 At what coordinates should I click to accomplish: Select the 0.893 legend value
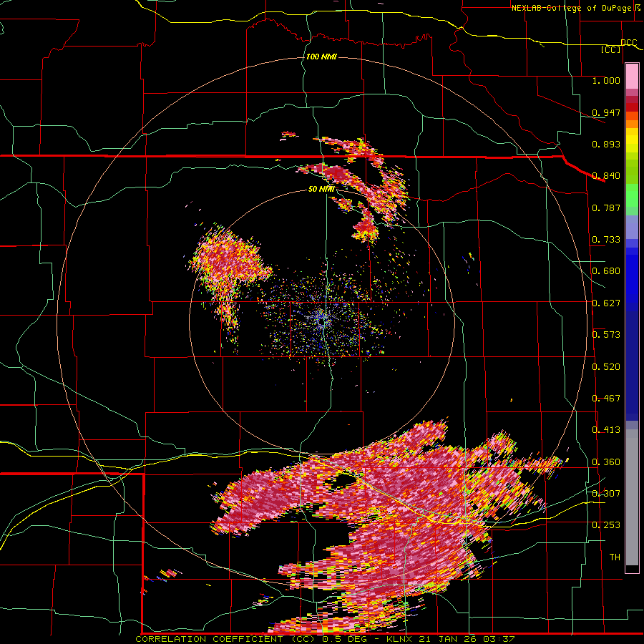[606, 144]
